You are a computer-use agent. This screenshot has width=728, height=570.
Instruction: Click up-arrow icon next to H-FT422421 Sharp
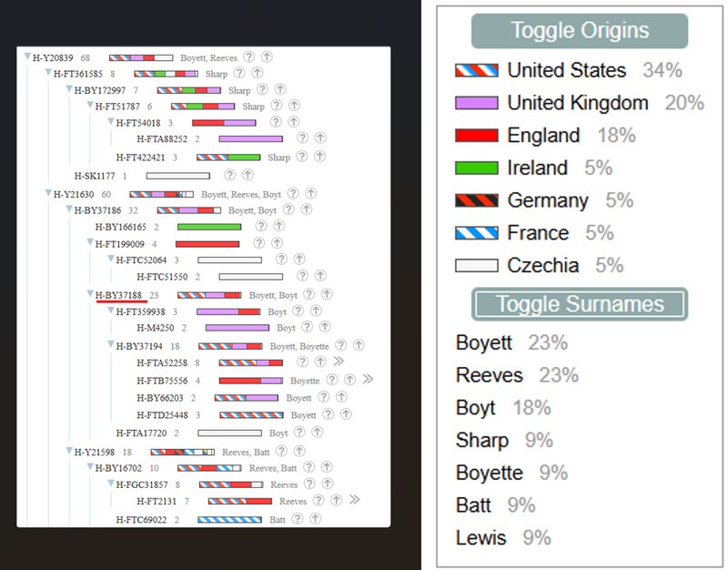319,157
